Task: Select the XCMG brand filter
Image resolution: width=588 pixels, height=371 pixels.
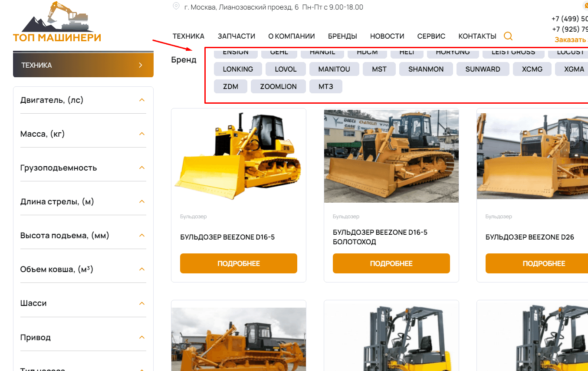Action: point(532,69)
